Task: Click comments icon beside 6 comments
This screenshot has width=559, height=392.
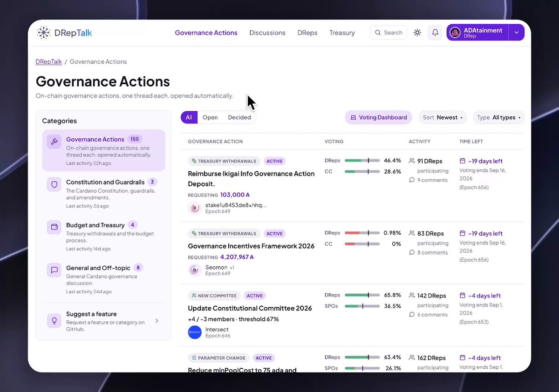Action: coord(412,315)
